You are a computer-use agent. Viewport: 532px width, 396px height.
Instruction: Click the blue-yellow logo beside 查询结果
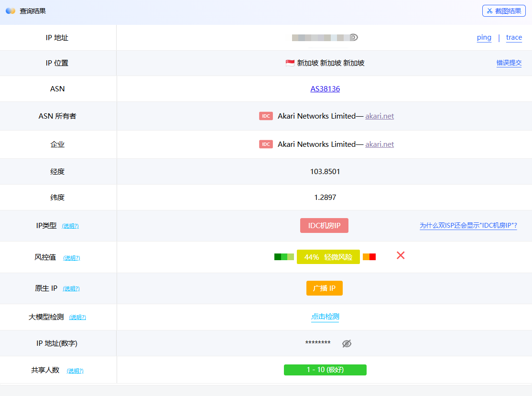(x=11, y=11)
